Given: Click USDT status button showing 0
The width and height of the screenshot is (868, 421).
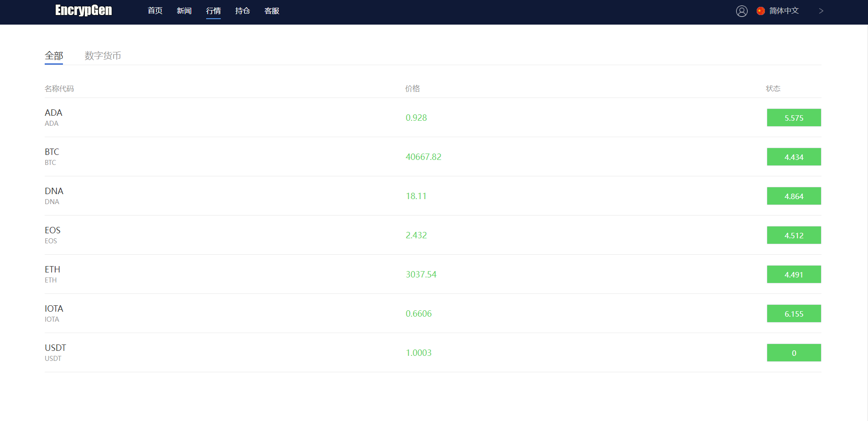Looking at the screenshot, I should 794,353.
